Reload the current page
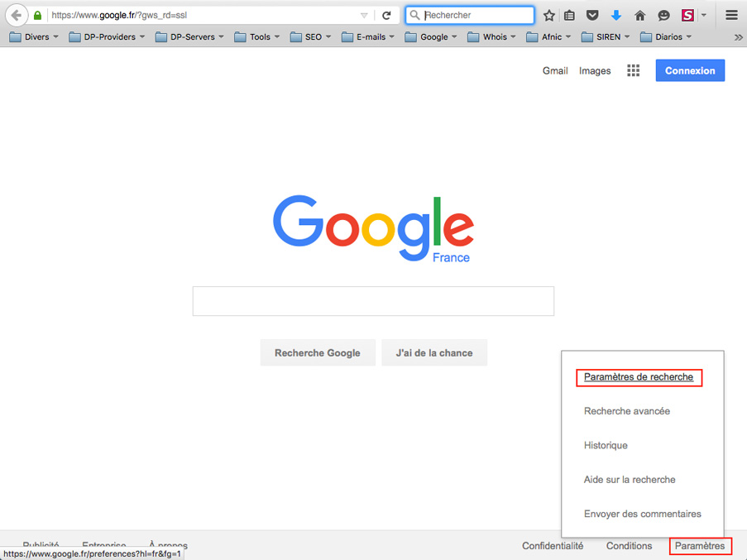 (386, 15)
